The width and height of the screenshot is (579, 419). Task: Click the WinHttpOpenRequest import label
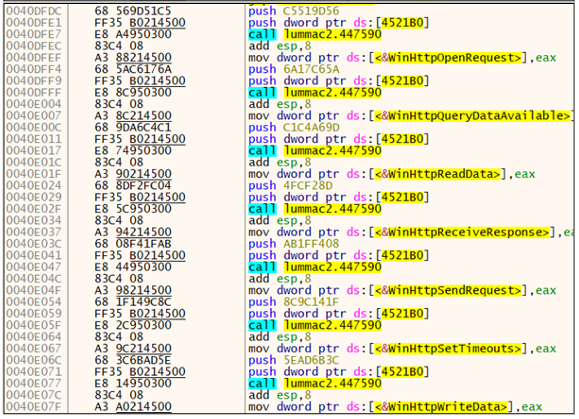click(x=449, y=58)
